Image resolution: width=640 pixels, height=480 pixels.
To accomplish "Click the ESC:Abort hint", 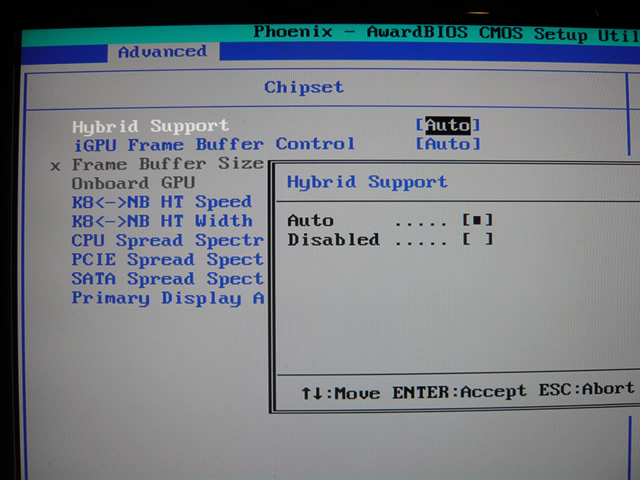I will coord(587,389).
